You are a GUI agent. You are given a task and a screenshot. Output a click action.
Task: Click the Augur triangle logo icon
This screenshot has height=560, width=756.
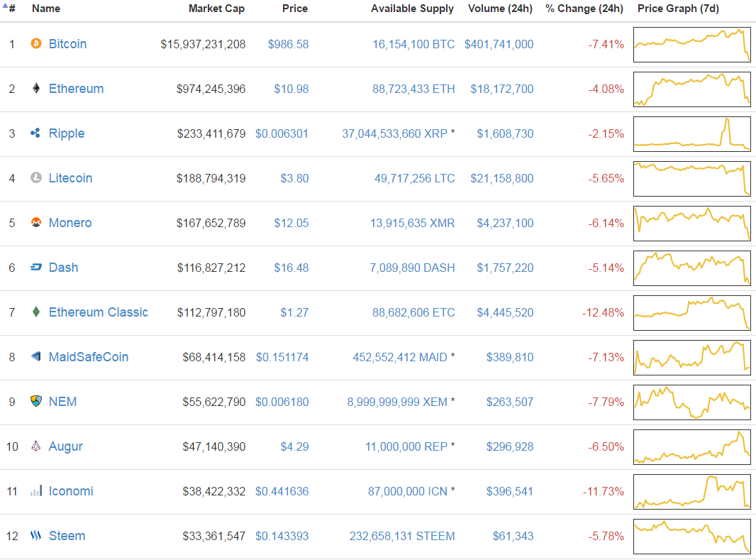click(36, 446)
